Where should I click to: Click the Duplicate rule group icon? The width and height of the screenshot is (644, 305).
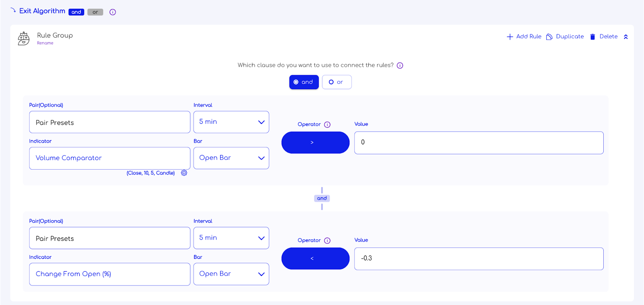(549, 37)
